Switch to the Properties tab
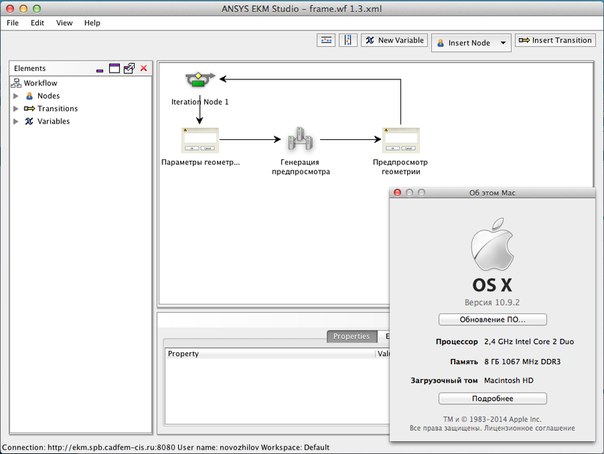This screenshot has height=454, width=604. click(351, 337)
